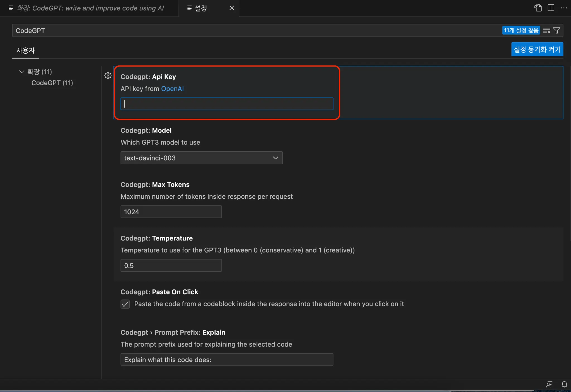Open settings JSON file icon

[x=538, y=8]
